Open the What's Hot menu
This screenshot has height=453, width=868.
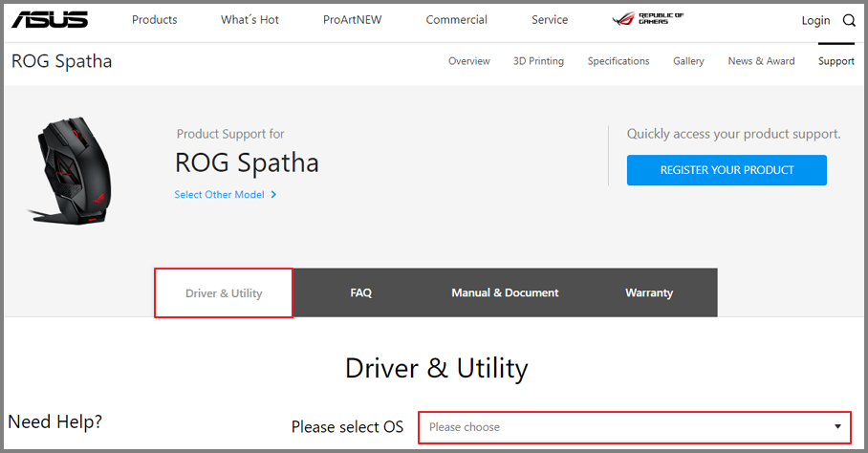250,20
